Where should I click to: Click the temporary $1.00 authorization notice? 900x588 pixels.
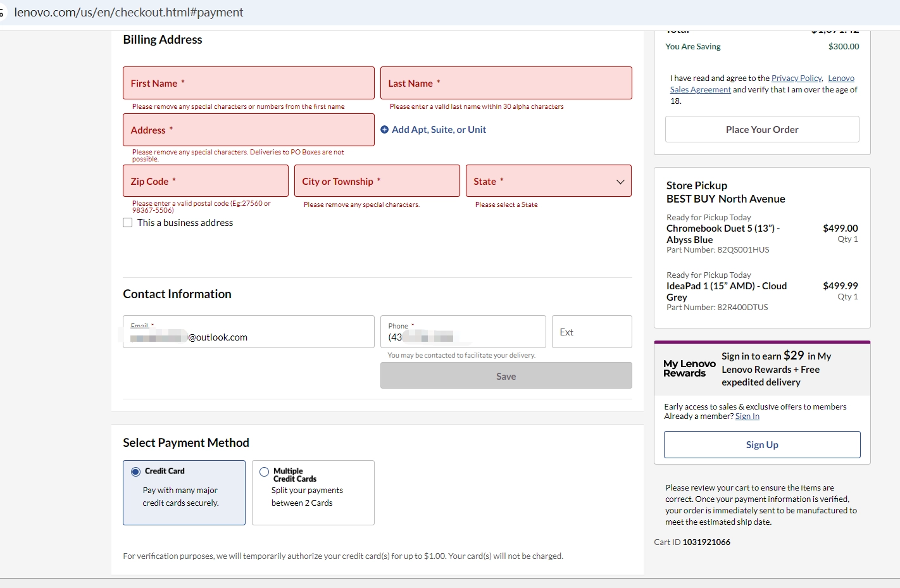coord(343,556)
